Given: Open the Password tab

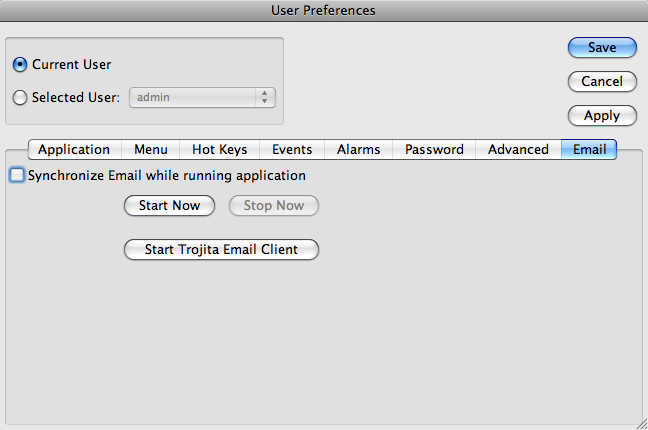Looking at the screenshot, I should [x=434, y=149].
